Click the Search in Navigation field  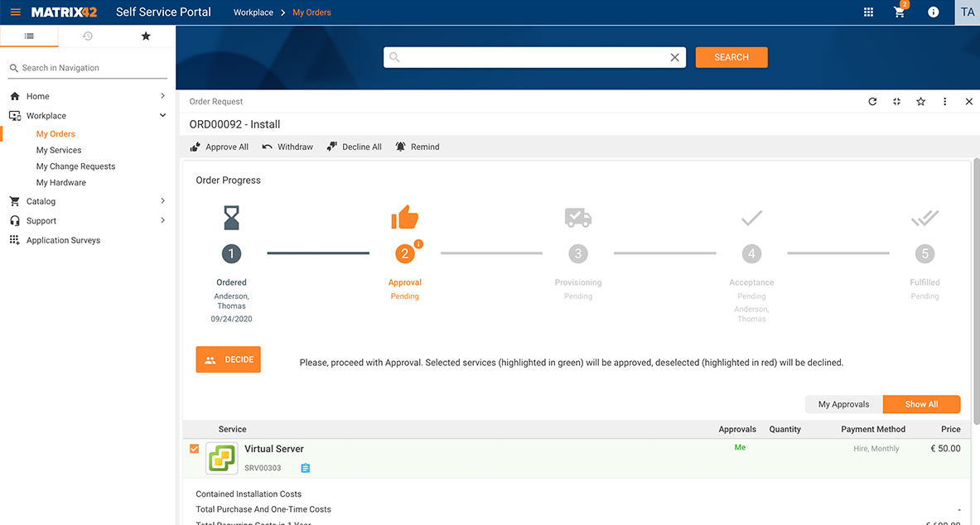coord(87,67)
